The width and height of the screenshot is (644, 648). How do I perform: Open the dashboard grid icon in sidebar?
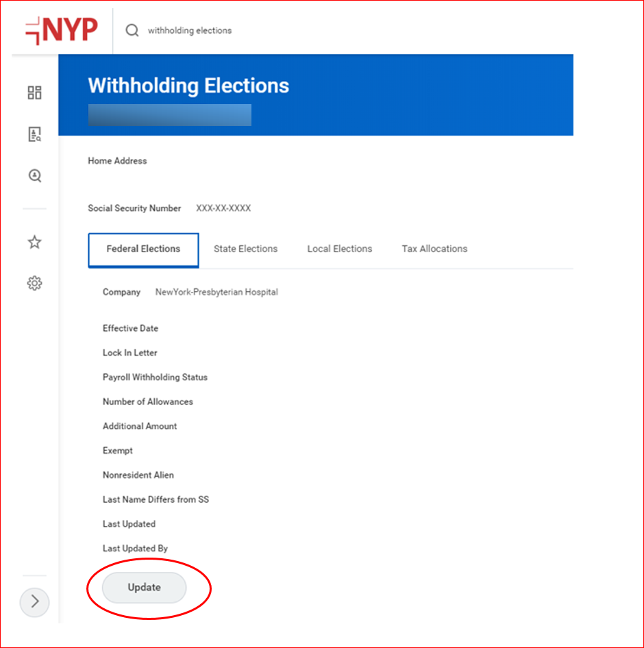(34, 92)
